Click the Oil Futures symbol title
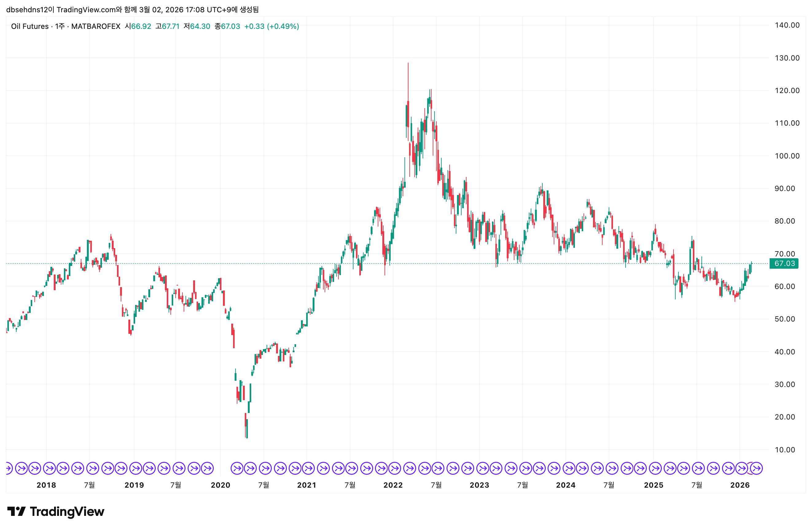 click(x=30, y=26)
